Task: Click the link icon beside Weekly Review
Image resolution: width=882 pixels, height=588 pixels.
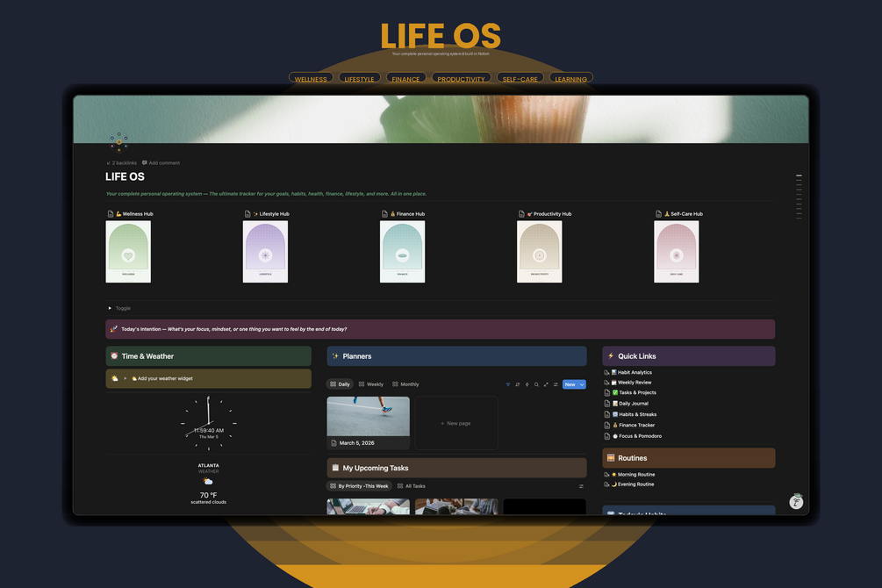Action: point(606,383)
